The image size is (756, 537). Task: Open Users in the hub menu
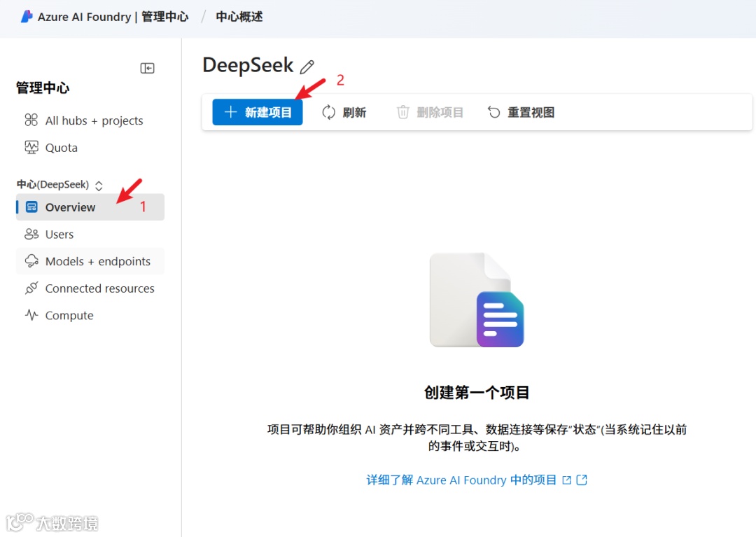[x=90, y=235]
